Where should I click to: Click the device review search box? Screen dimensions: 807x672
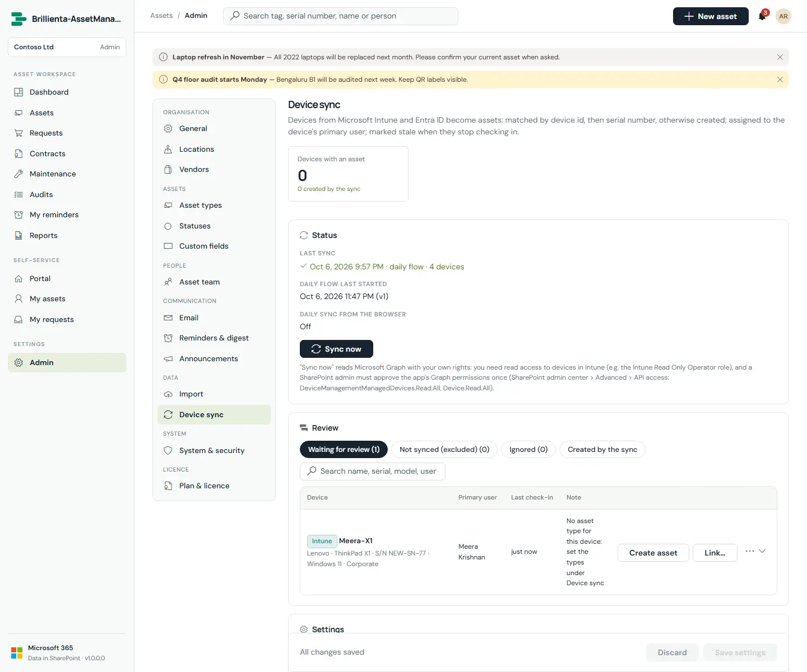(x=373, y=471)
